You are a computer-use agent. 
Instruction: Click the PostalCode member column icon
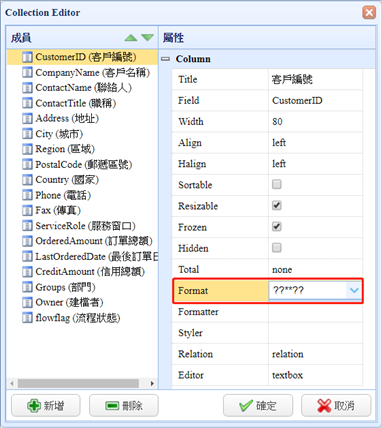click(27, 164)
